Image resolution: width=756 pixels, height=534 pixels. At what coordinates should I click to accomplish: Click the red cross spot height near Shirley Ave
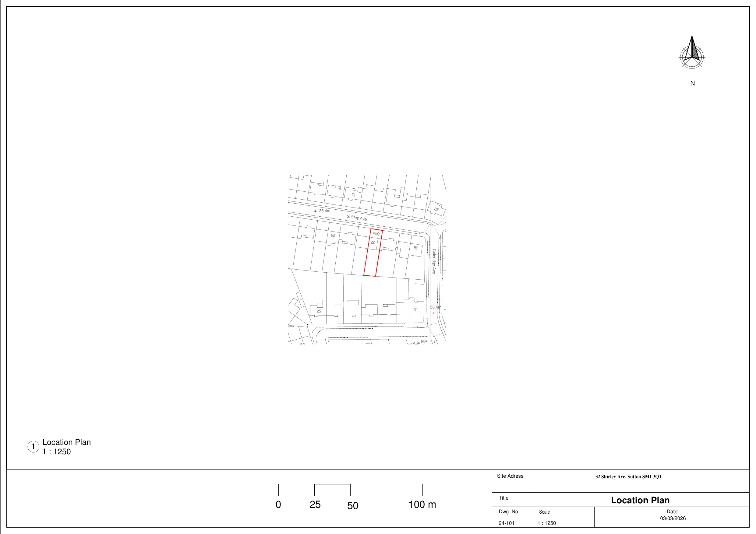tap(316, 211)
